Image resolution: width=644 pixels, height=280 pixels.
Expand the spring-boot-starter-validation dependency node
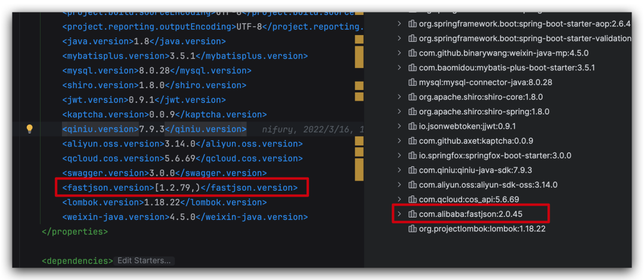(399, 38)
